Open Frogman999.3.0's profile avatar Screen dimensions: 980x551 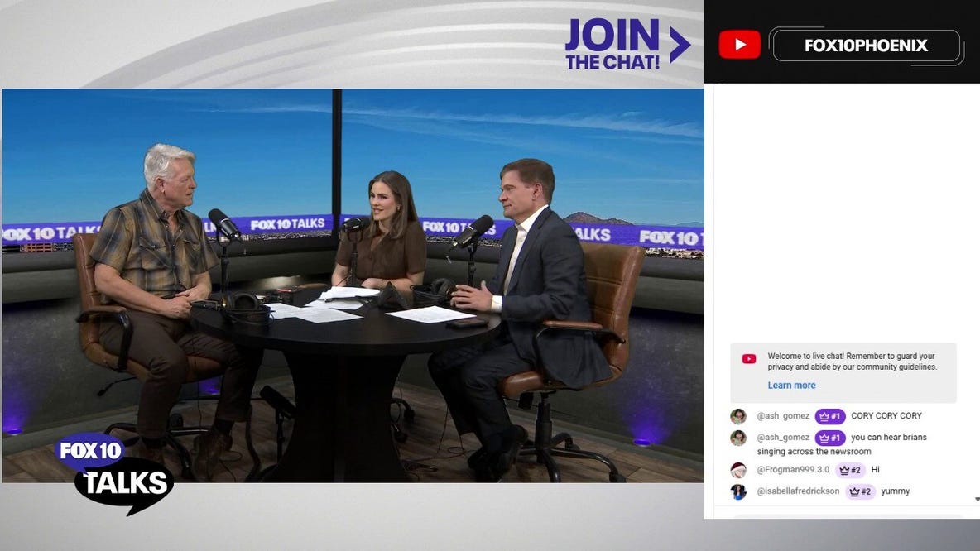(738, 470)
